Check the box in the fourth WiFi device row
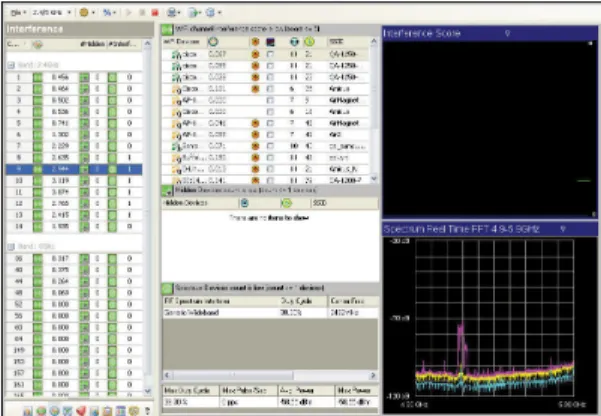601x416 pixels. click(x=270, y=89)
